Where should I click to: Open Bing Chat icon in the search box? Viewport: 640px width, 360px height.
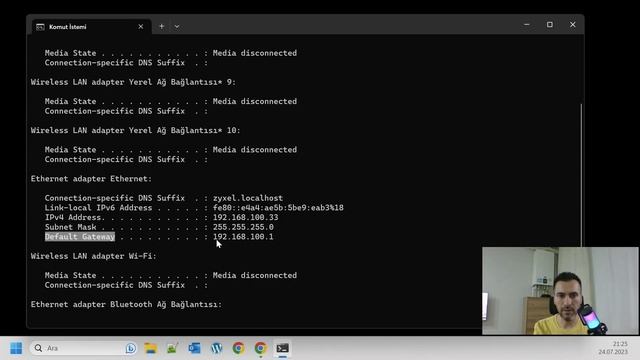click(131, 348)
